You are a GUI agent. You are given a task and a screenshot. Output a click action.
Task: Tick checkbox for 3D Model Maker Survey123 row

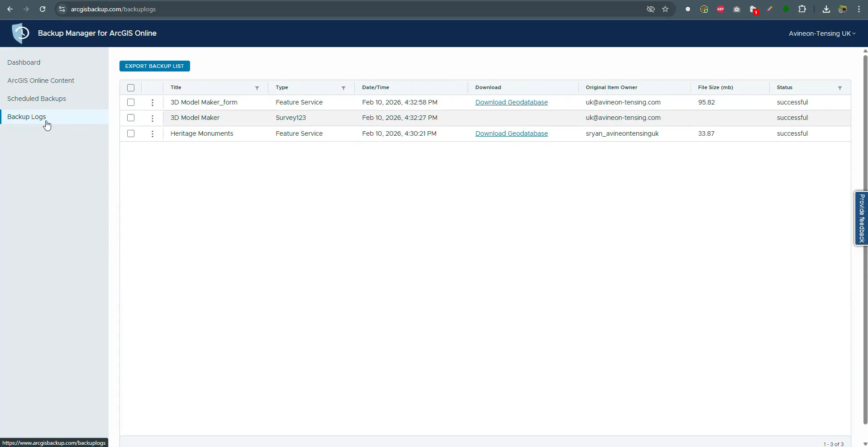tap(131, 118)
